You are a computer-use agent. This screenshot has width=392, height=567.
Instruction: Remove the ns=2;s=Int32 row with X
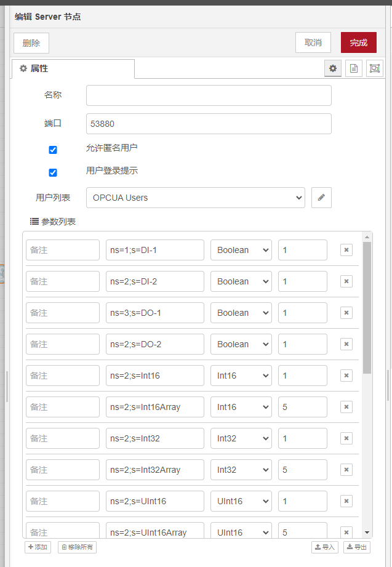(x=346, y=438)
